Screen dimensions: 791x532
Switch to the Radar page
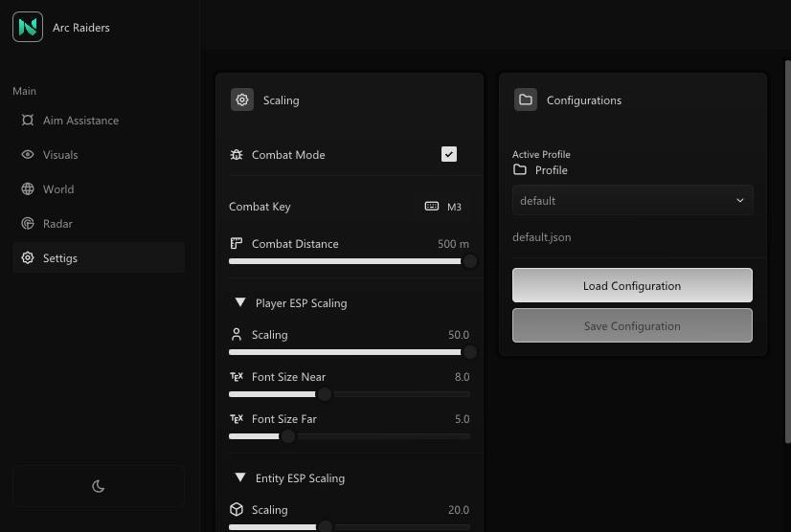[x=57, y=224]
